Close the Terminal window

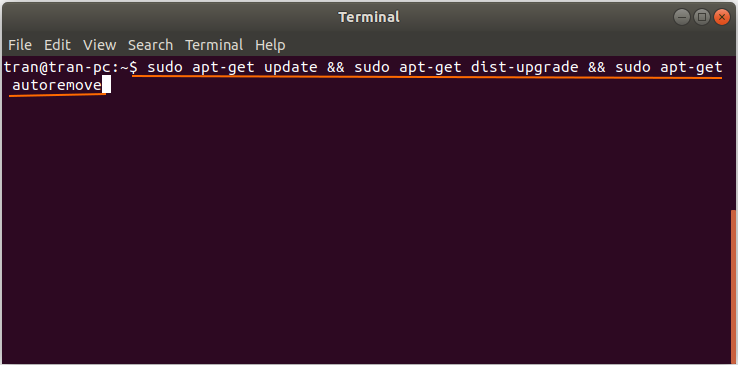tap(722, 17)
